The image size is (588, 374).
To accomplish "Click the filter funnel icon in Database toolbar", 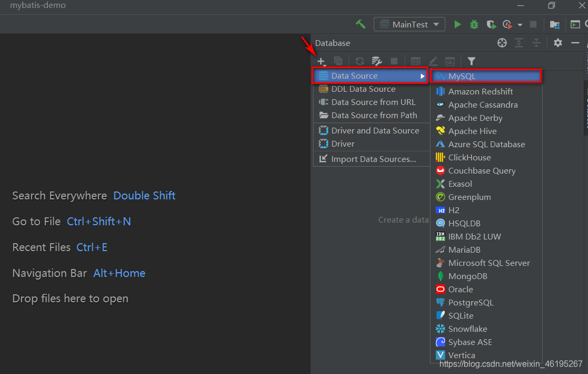I will click(471, 61).
